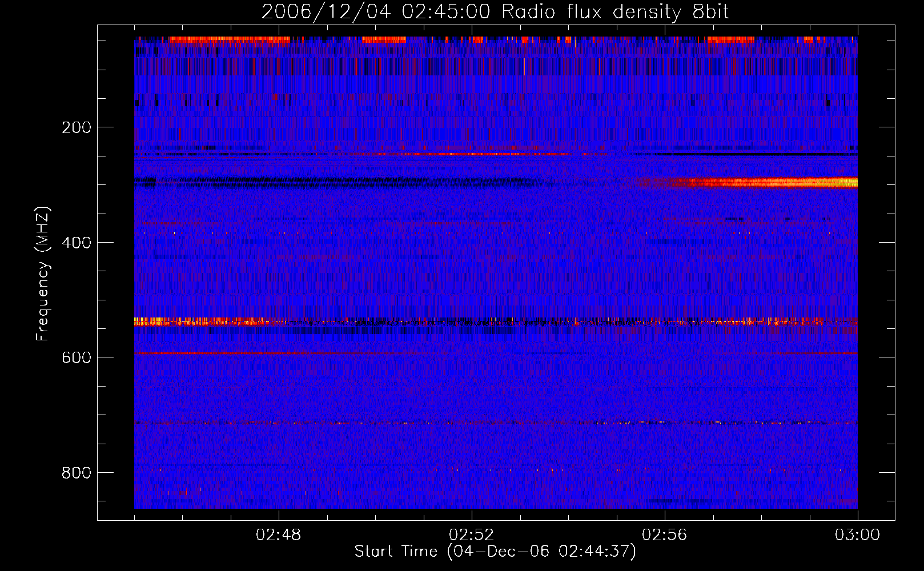Select the 600 frequency tick label
924x571 pixels.
[77, 357]
